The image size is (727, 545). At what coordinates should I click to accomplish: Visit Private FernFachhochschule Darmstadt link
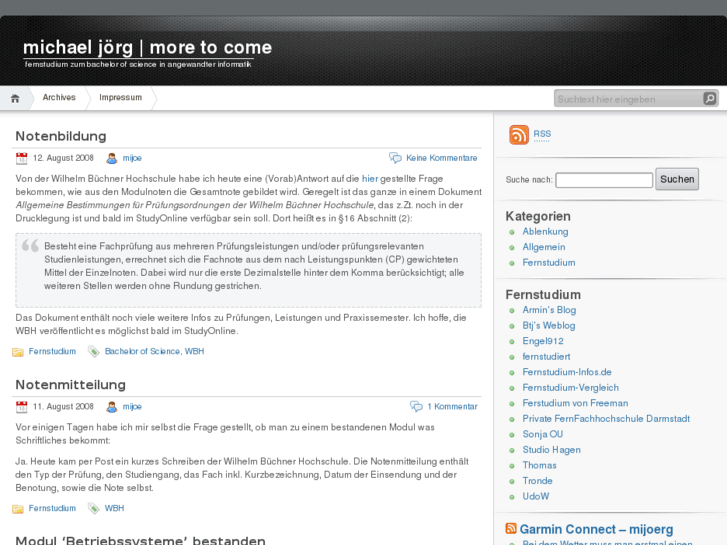click(606, 419)
